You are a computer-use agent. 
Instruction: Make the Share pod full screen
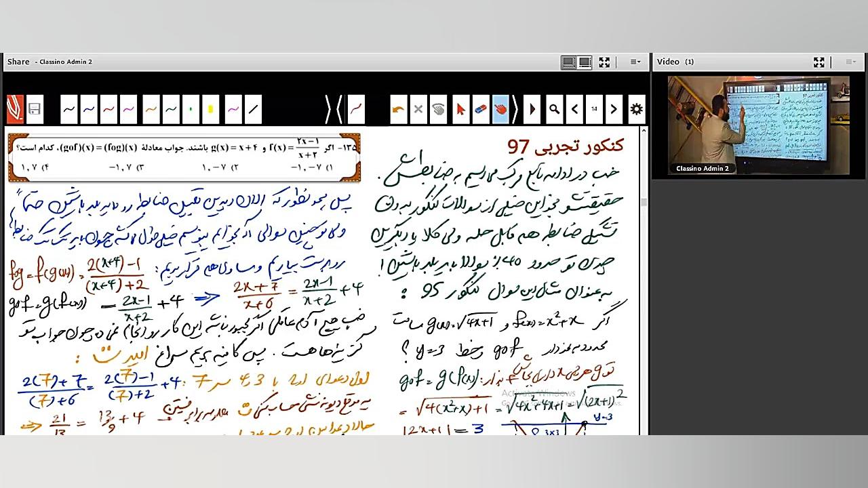point(604,62)
